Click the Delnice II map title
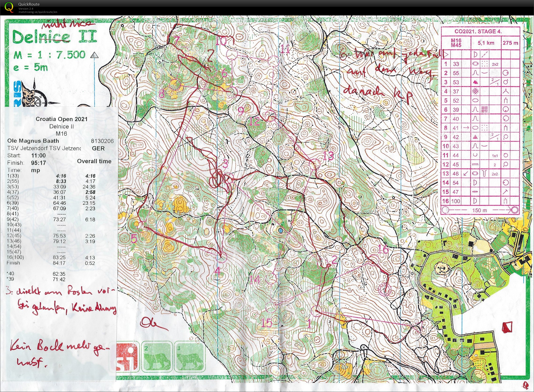The image size is (534, 392). coord(54,37)
